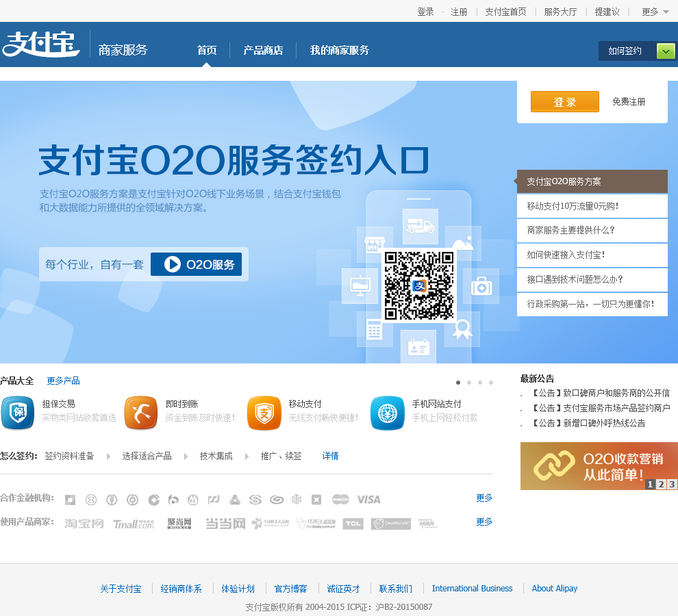Click the ID card tile in the banner
678x616 pixels.
(418, 347)
